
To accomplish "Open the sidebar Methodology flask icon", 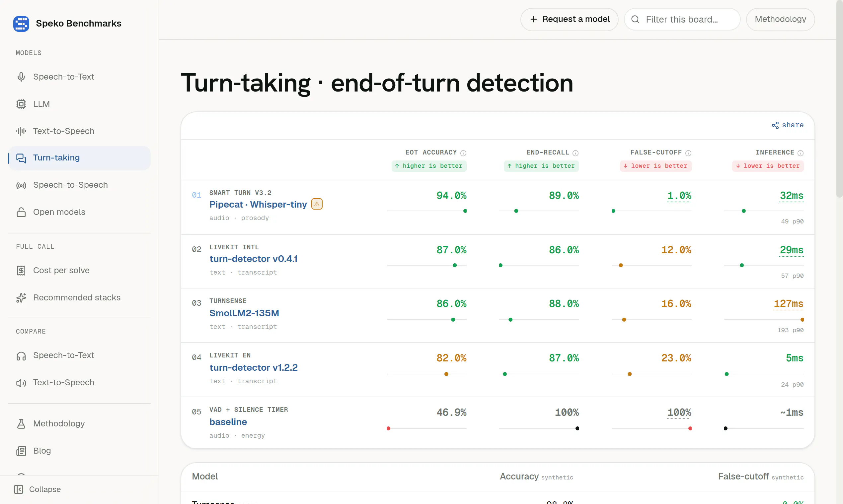I will point(21,423).
